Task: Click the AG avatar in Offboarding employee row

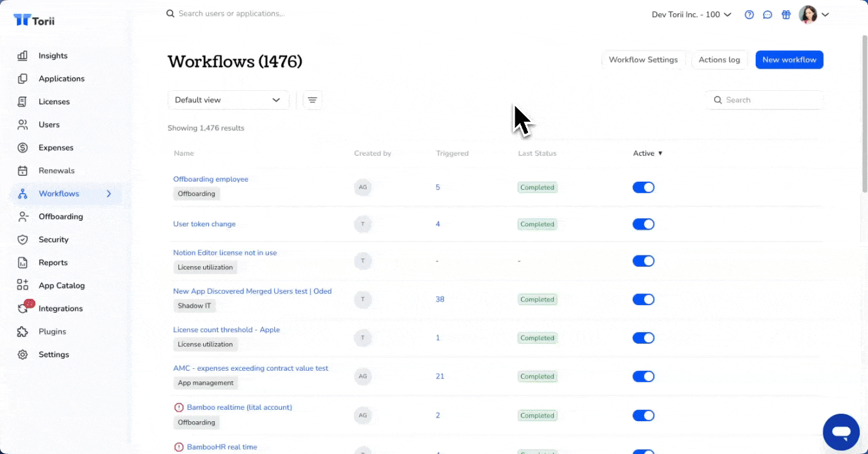Action: coord(363,187)
